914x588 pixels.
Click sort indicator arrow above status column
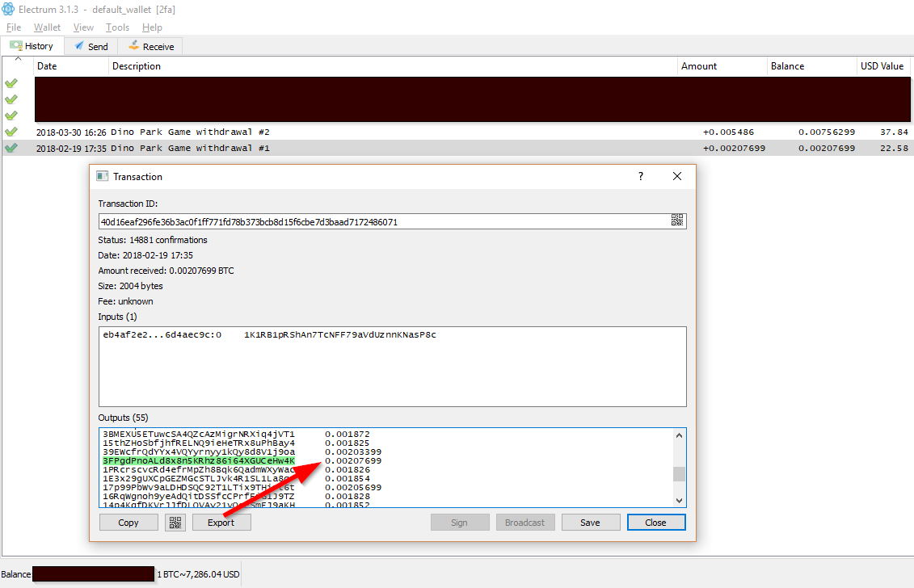[x=18, y=58]
